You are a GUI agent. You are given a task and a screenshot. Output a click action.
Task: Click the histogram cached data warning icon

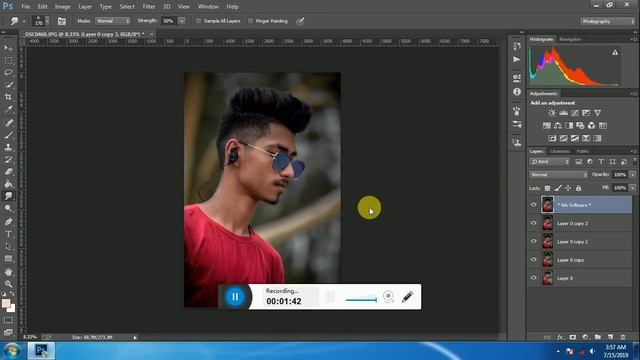pos(615,52)
